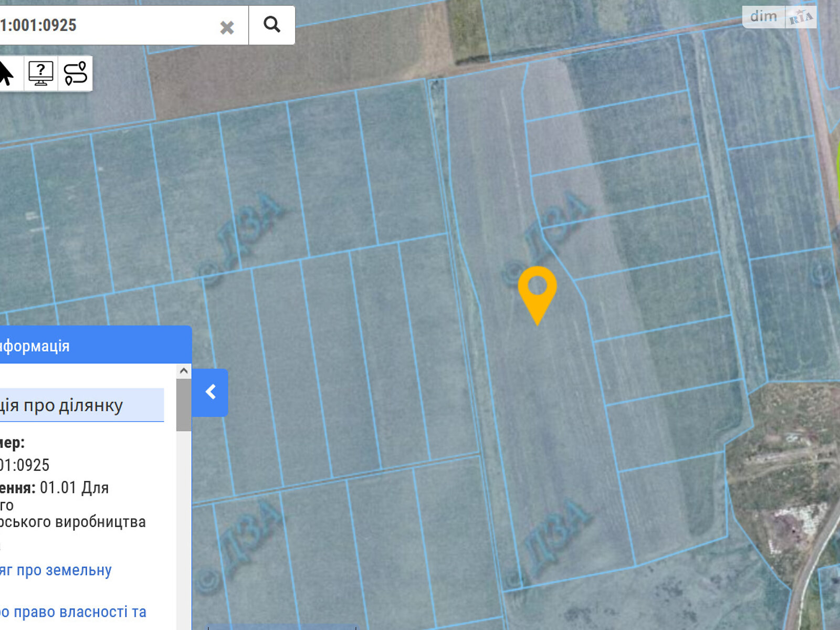Click the info panel scrollbar thumb

[x=184, y=404]
